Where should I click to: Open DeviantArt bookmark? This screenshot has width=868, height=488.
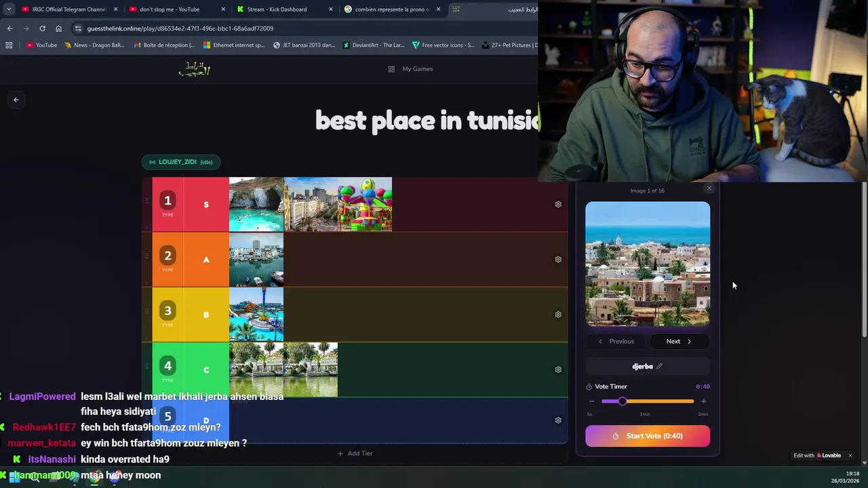pos(374,45)
